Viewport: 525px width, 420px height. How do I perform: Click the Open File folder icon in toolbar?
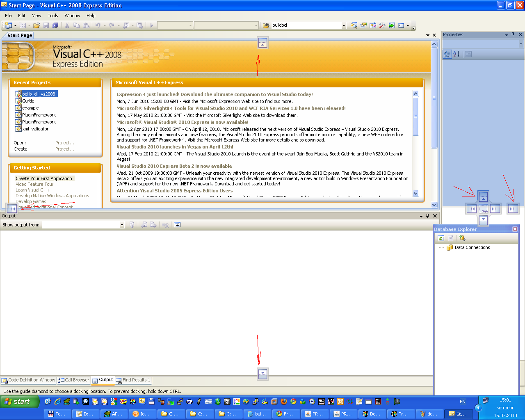click(37, 25)
